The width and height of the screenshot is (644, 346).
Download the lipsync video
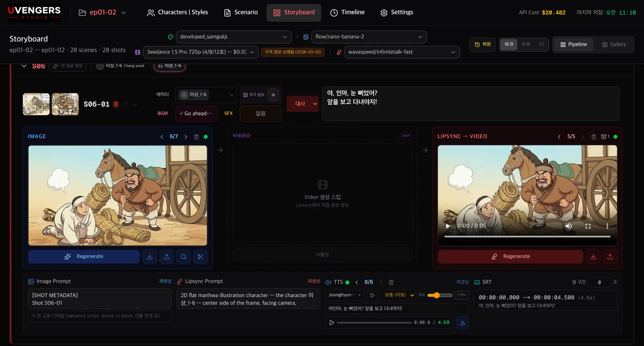[x=593, y=257]
